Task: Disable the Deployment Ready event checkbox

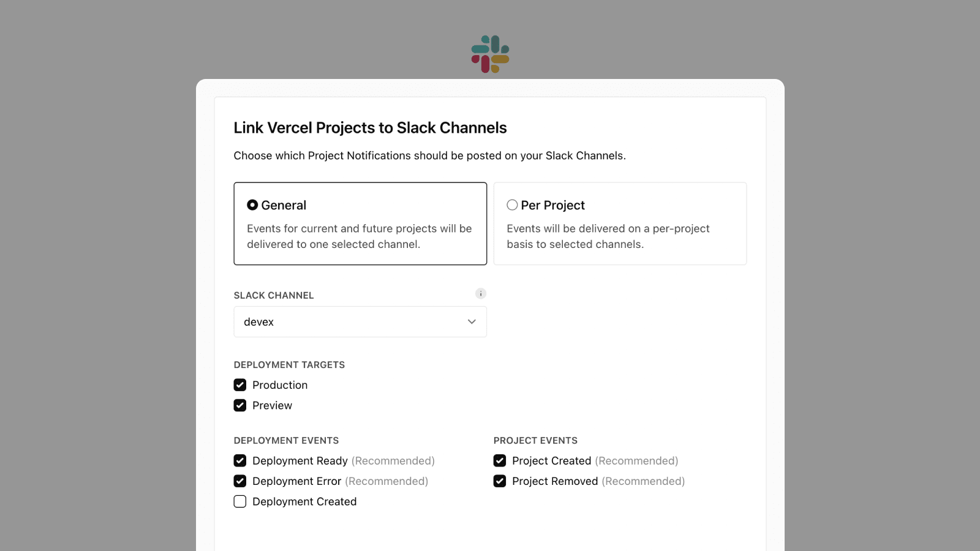Action: pyautogui.click(x=240, y=461)
